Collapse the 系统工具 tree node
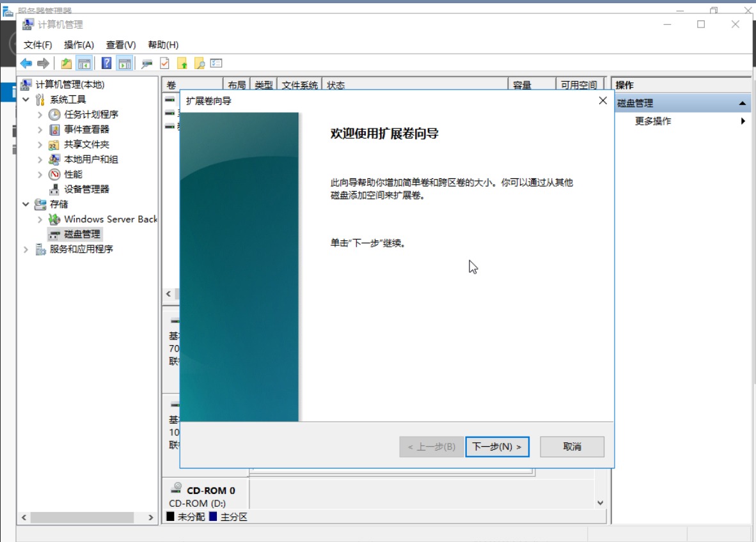 coord(26,100)
